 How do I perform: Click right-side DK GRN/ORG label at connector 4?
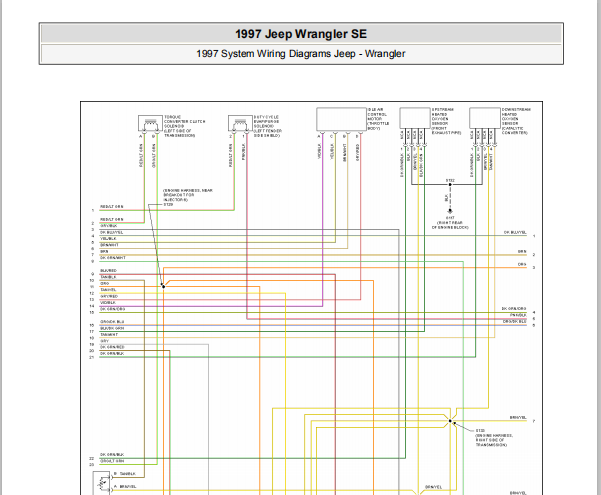pos(514,309)
